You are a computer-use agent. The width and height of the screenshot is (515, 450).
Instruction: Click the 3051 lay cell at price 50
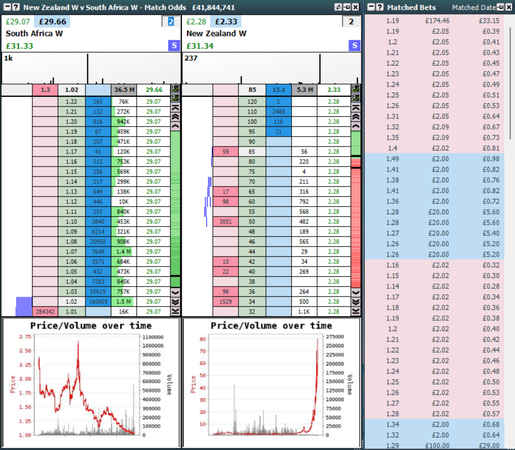(226, 222)
